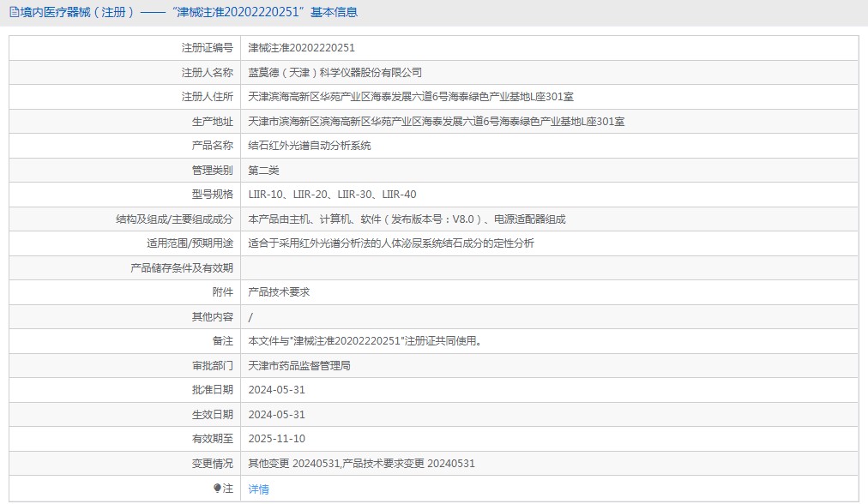The height and width of the screenshot is (504, 868).
Task: Click registrant name 蓝莫德（天津）科学仪器股份有限公司
Action: tap(335, 73)
